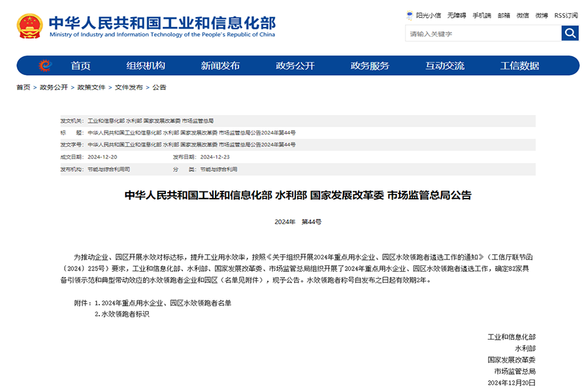Click the 发布日期 value 2024-12-23
588x392 pixels.
[x=215, y=157]
